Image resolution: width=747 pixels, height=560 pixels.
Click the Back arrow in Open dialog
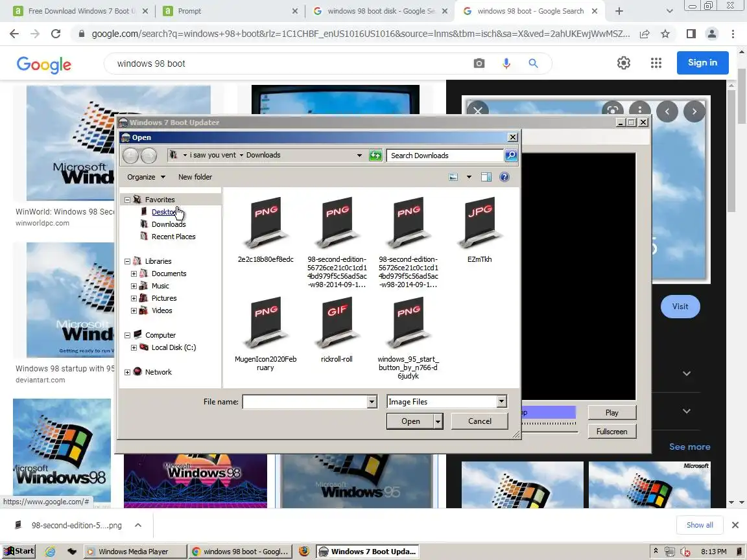pyautogui.click(x=130, y=156)
